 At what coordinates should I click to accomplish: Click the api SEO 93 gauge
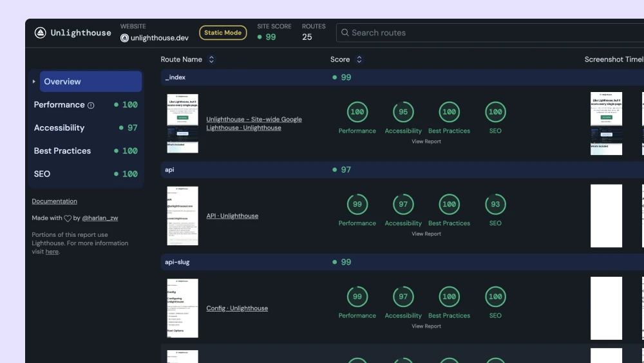pyautogui.click(x=495, y=204)
